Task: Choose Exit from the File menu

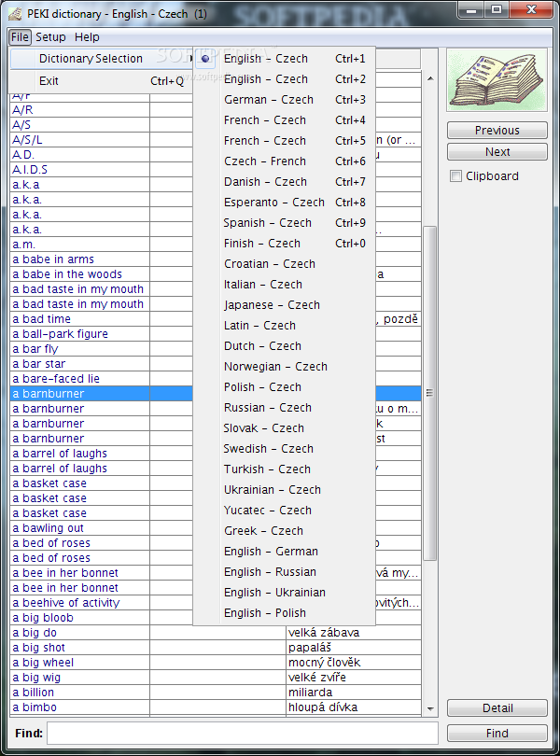Action: pos(102,81)
